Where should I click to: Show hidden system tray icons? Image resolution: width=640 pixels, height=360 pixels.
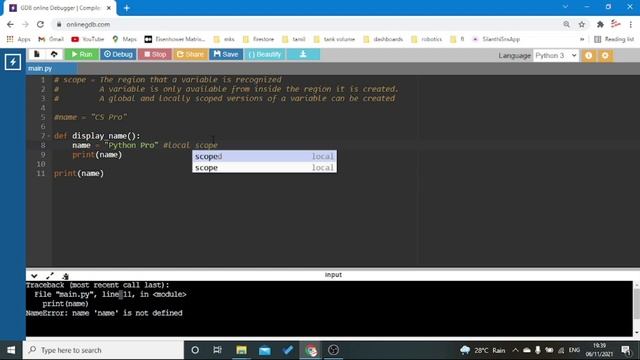point(515,350)
